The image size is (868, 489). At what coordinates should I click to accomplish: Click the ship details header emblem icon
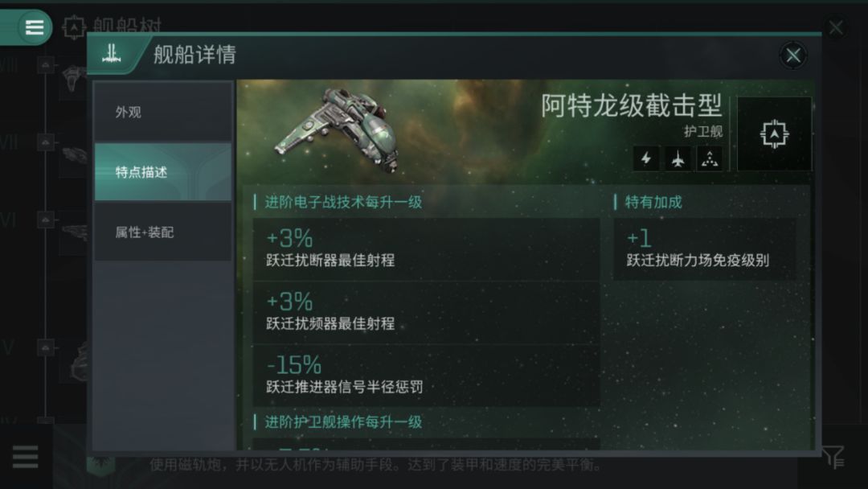111,54
